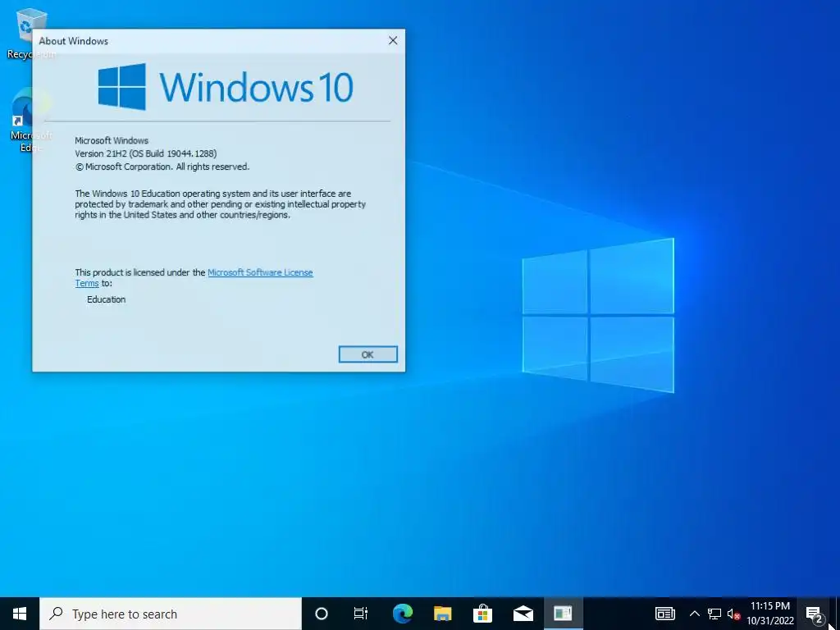Select the Microsoft Edge desktop shortcut
The image size is (840, 630).
30,119
